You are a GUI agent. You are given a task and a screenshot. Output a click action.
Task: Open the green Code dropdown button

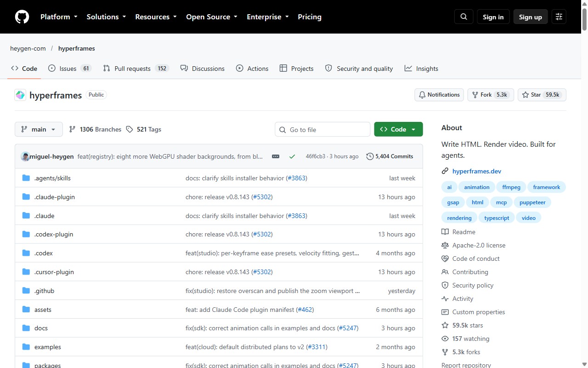tap(398, 129)
